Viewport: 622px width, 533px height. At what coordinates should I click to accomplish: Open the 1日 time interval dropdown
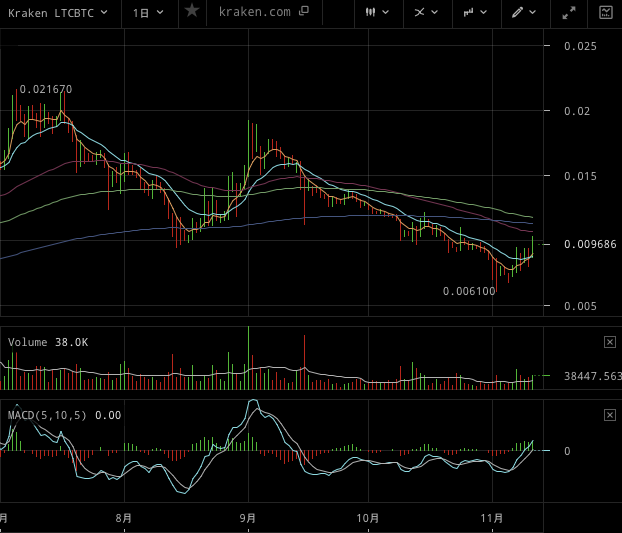coord(148,13)
